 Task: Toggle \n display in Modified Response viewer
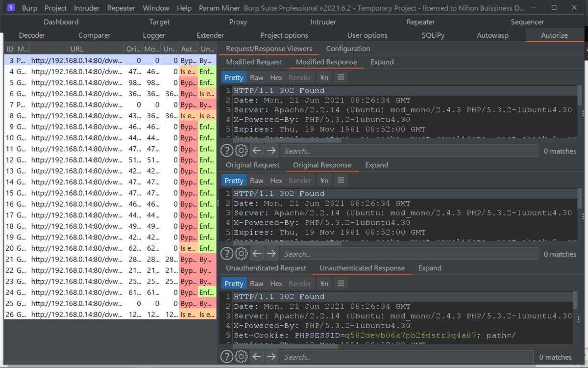[x=324, y=78]
